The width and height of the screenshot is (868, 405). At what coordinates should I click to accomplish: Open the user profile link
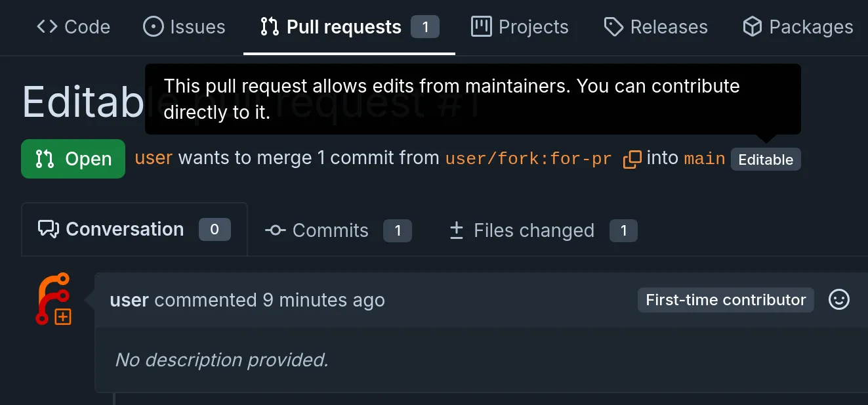(153, 158)
